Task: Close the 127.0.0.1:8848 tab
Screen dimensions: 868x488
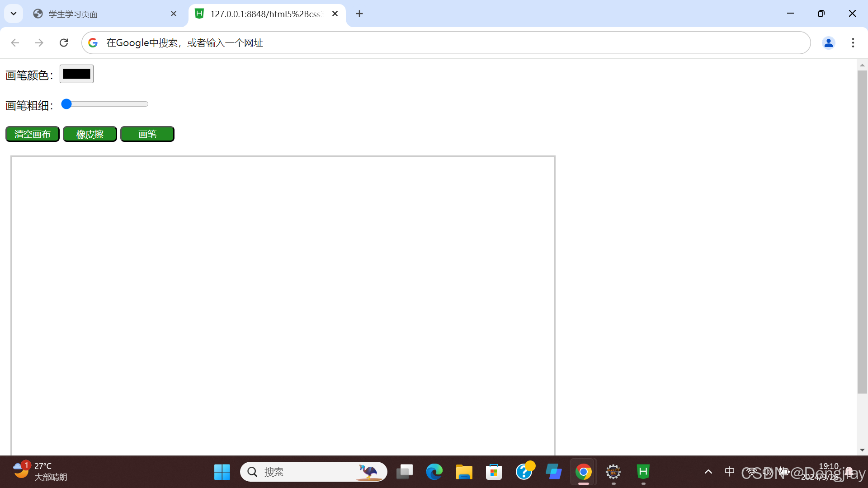Action: [335, 14]
